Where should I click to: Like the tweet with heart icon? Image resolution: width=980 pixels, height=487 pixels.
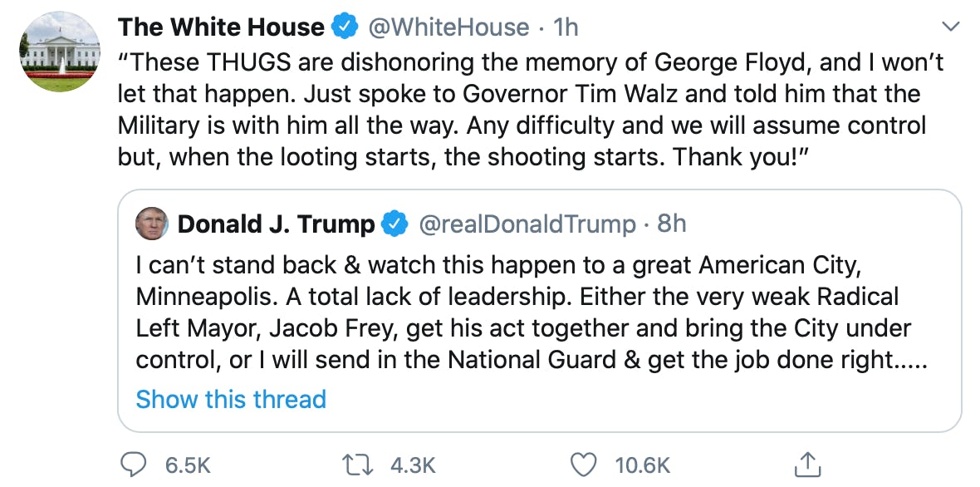pyautogui.click(x=586, y=465)
